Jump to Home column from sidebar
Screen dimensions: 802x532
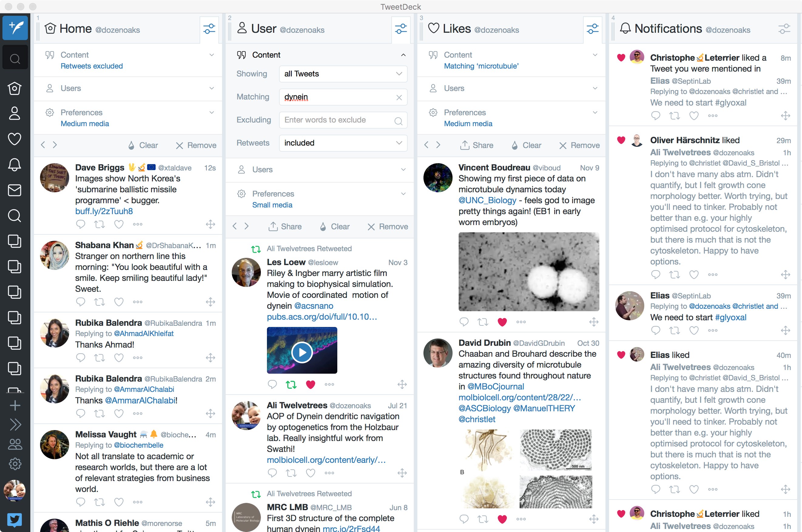15,88
